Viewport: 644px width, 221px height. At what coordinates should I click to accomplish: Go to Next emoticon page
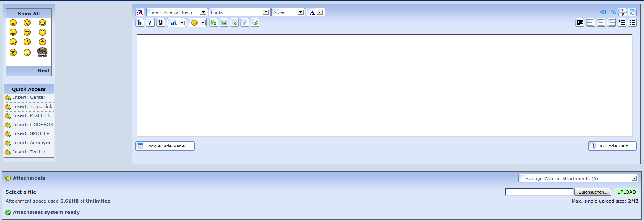[x=44, y=70]
